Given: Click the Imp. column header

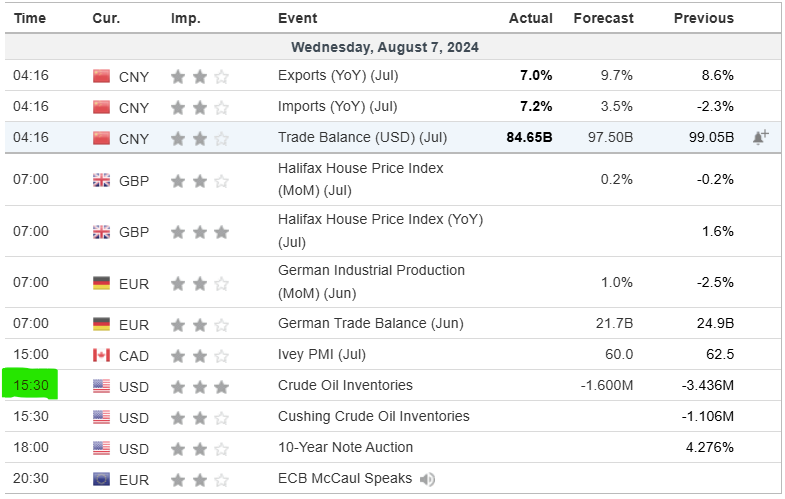Looking at the screenshot, I should (185, 18).
